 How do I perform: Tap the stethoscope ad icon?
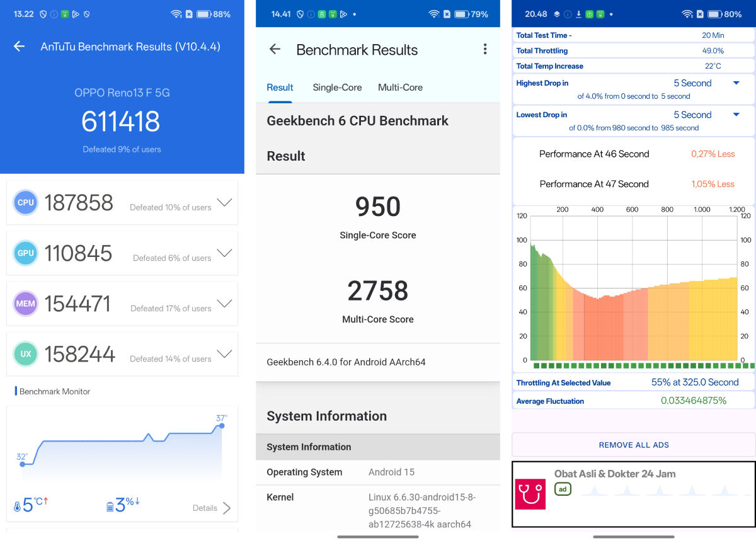click(530, 494)
